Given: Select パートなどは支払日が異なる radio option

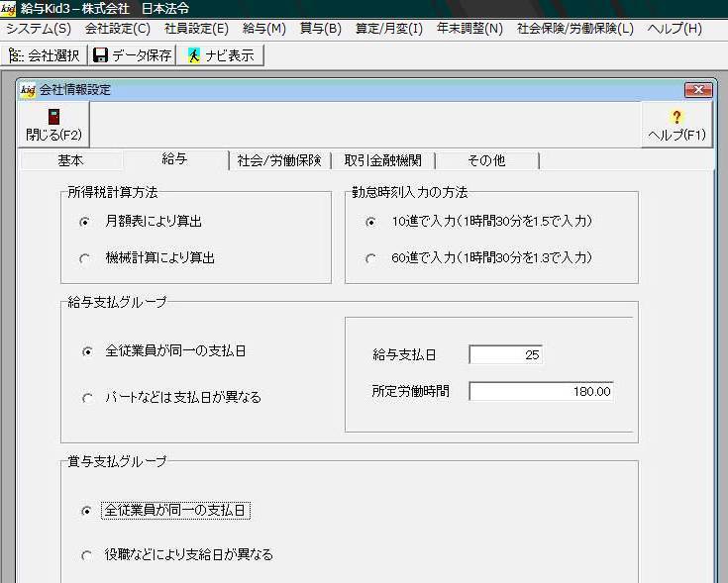Looking at the screenshot, I should point(171,398).
